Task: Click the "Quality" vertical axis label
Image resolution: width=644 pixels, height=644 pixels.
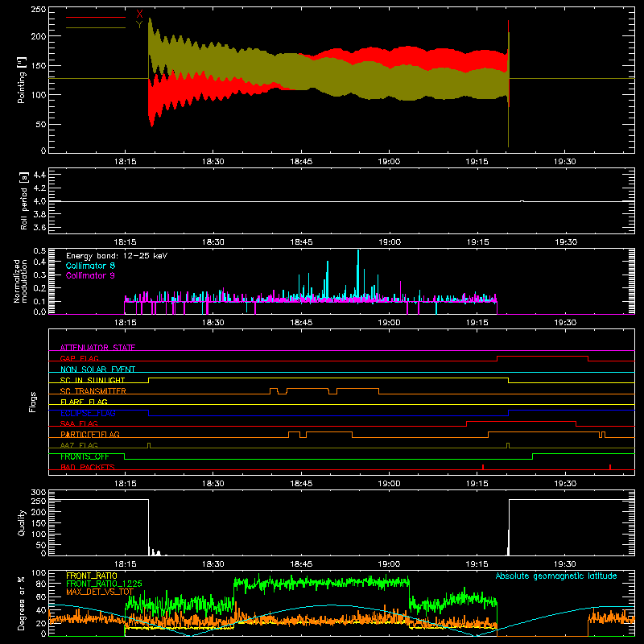Action: [22, 522]
